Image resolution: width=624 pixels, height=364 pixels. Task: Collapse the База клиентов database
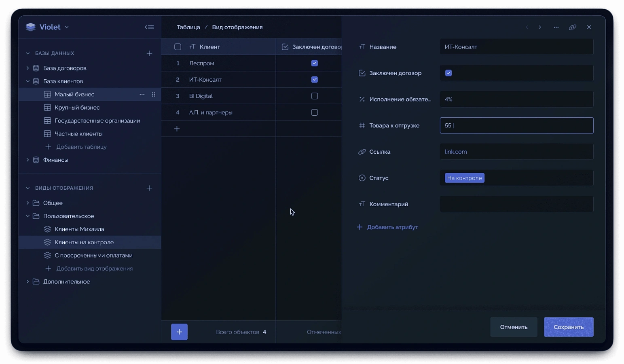point(27,81)
